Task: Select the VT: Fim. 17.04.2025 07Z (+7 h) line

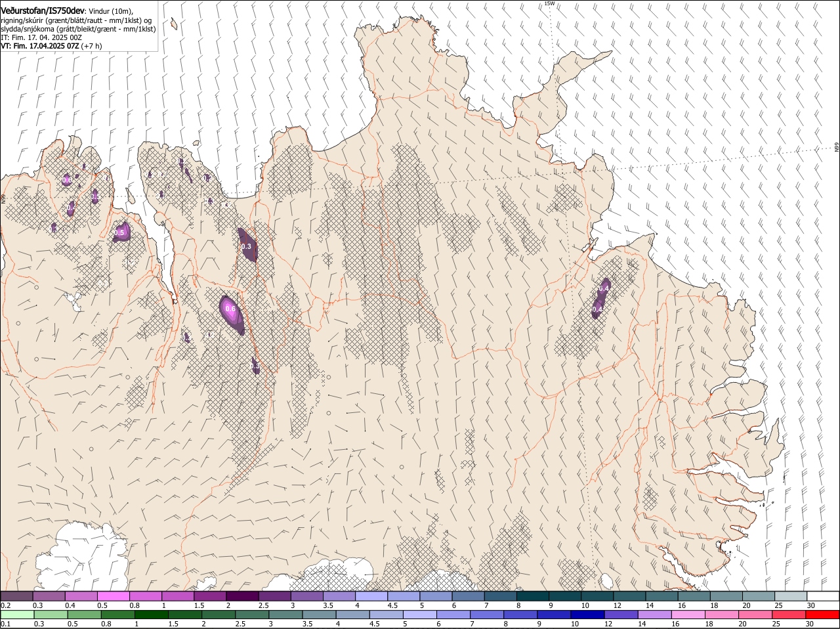Action: (51, 46)
